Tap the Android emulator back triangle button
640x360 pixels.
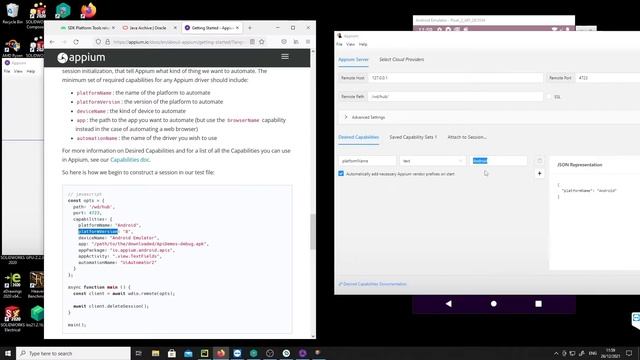(x=449, y=304)
